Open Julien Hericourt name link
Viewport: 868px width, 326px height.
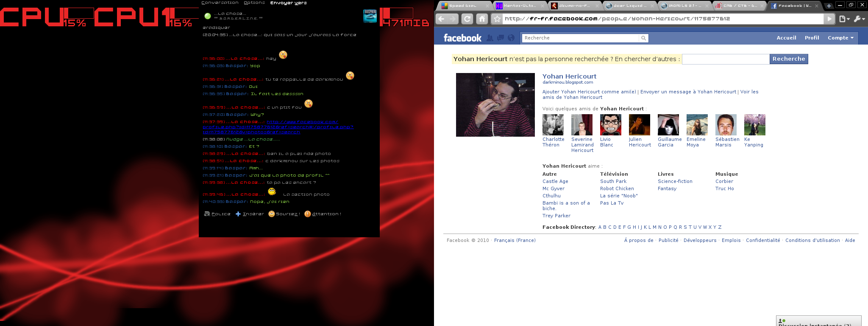[x=640, y=142]
